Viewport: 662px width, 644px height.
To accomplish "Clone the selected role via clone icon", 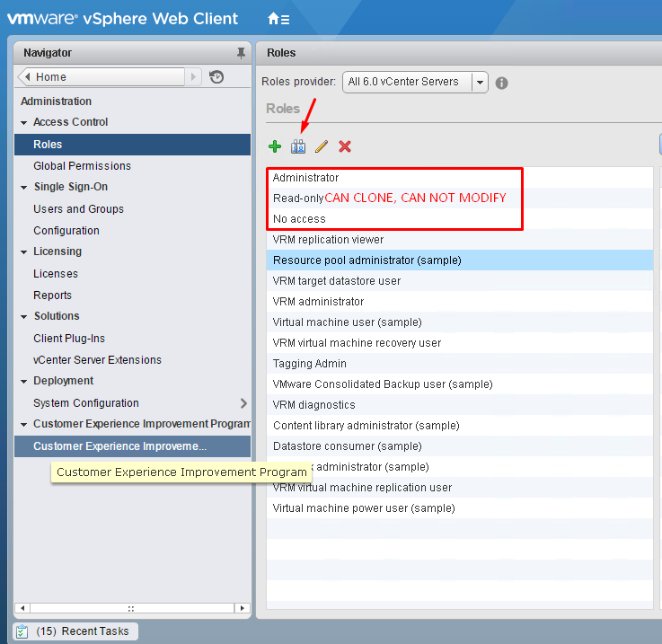I will tap(298, 146).
